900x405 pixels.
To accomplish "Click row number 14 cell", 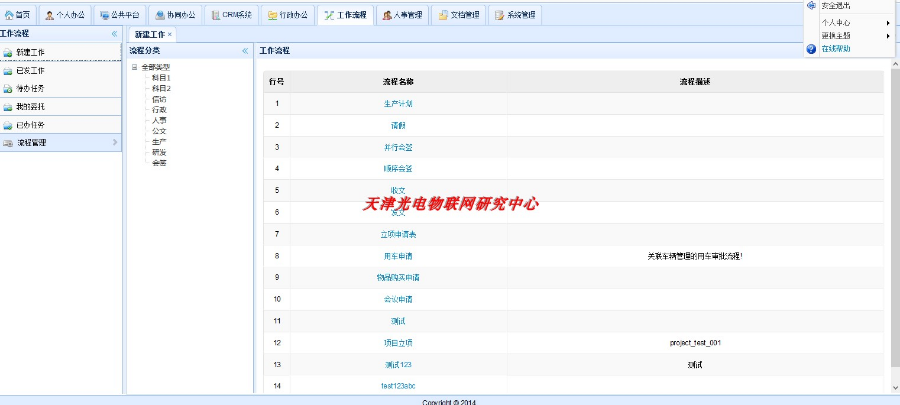I will 277,386.
